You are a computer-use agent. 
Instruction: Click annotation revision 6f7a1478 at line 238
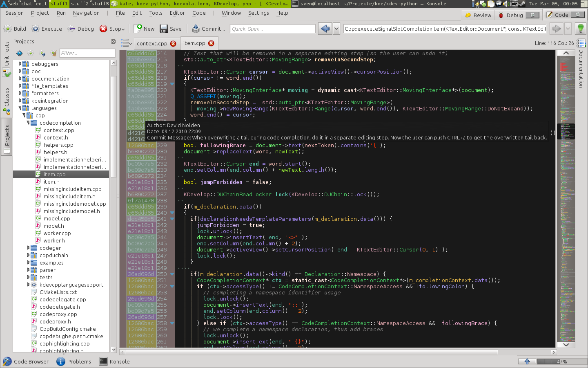(x=141, y=200)
